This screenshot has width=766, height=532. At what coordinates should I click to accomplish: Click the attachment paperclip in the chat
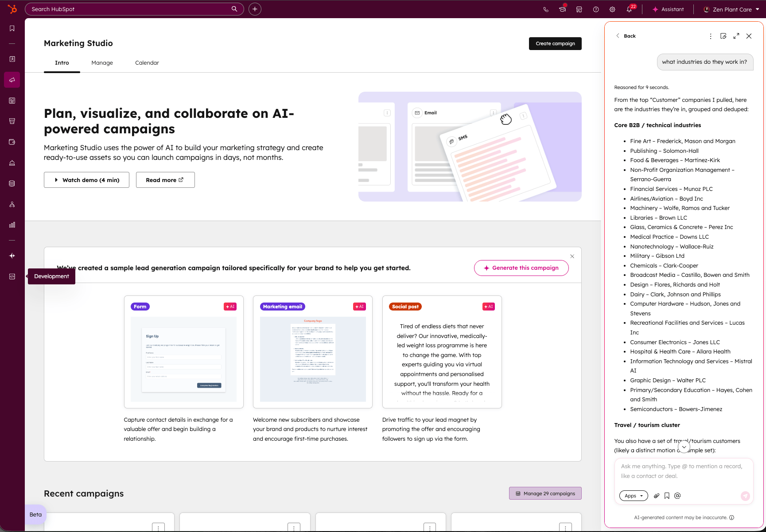657,496
